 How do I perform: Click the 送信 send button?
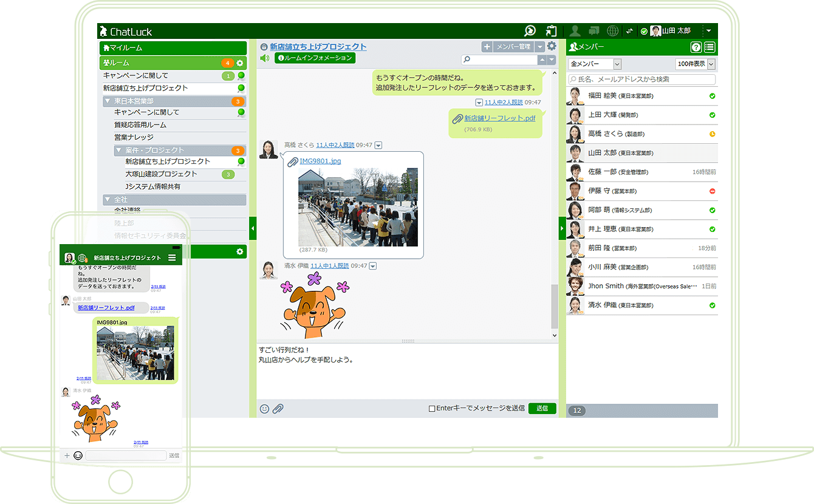(542, 408)
